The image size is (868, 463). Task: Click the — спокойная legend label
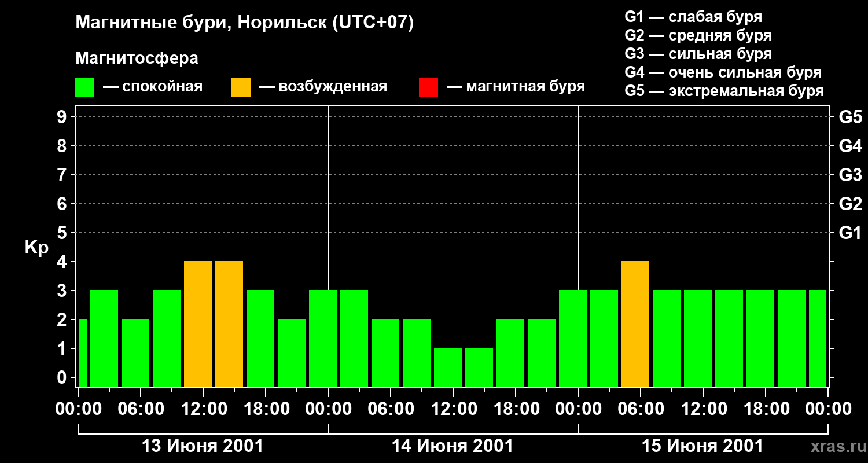click(x=153, y=87)
